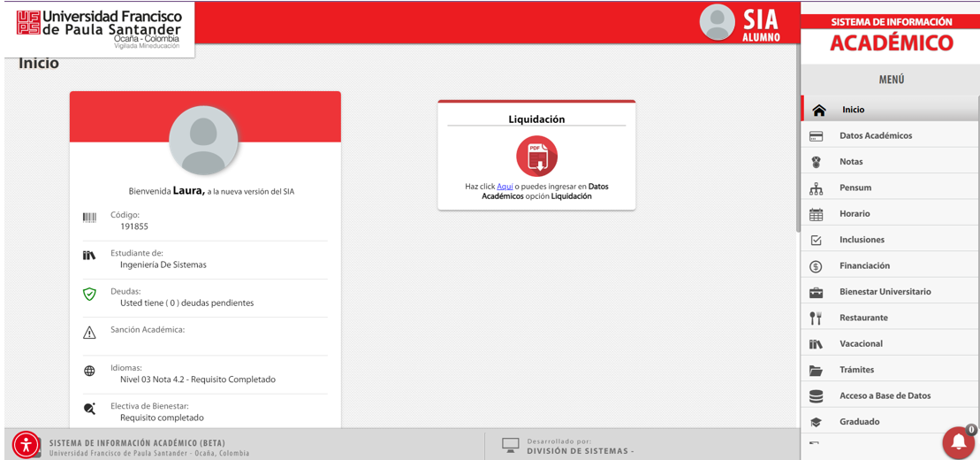Click the calendar icon beside Horario
The image size is (980, 460).
coord(816,214)
